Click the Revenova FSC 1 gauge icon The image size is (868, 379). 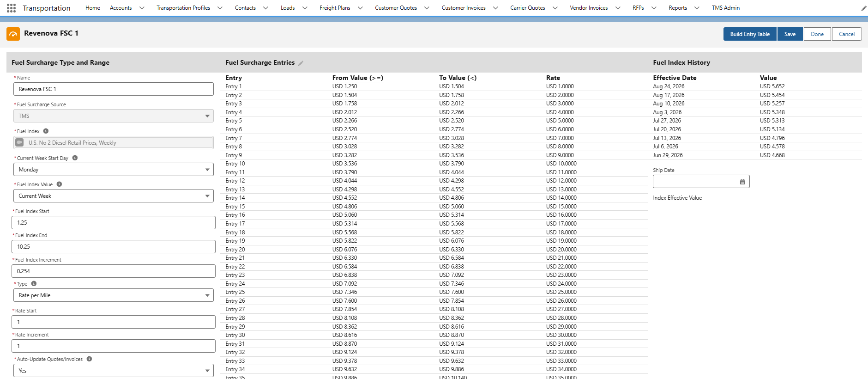[x=13, y=34]
